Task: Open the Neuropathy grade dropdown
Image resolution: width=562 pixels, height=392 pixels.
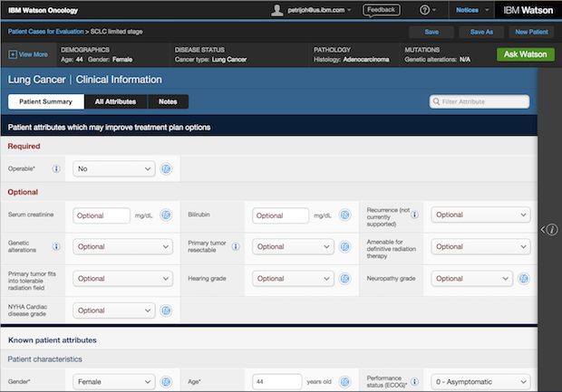Action: 472,279
